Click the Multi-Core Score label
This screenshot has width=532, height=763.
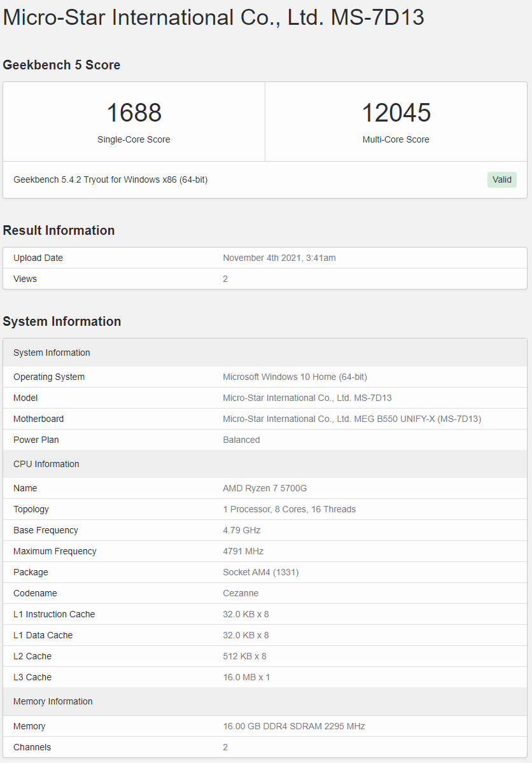click(396, 139)
